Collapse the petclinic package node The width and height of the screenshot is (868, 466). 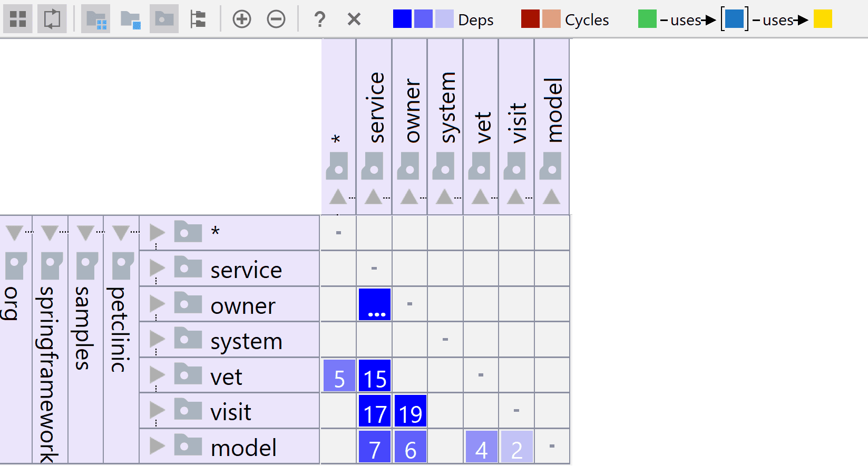[x=121, y=232]
